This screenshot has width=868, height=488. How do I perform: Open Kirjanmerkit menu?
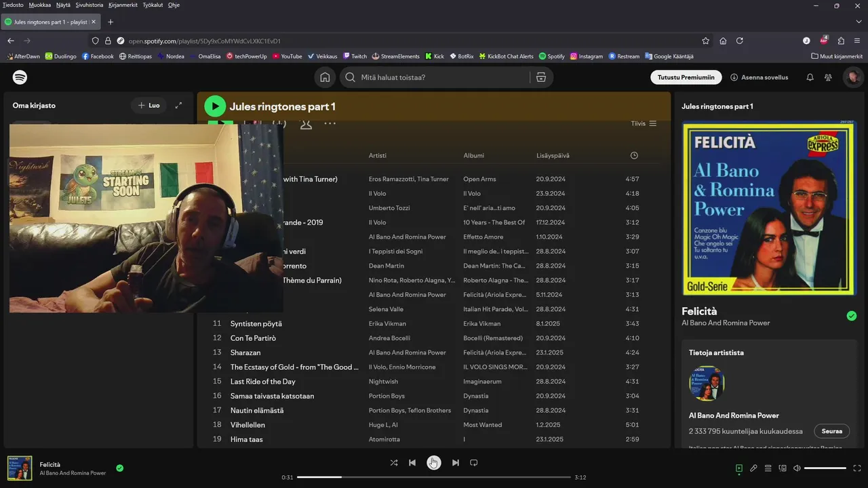coord(123,5)
